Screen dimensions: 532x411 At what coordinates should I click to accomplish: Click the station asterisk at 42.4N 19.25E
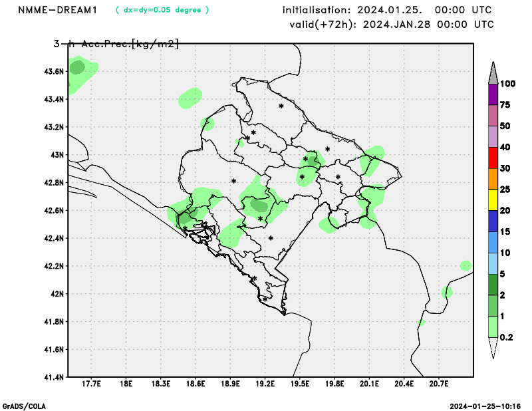[271, 238]
